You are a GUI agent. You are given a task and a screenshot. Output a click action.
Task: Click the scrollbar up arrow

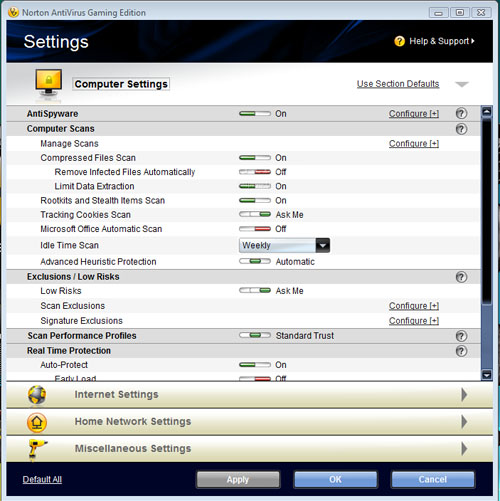click(487, 112)
